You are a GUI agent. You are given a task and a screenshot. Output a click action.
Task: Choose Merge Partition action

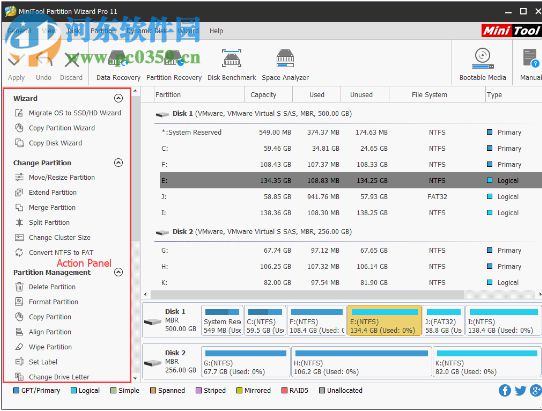[52, 207]
